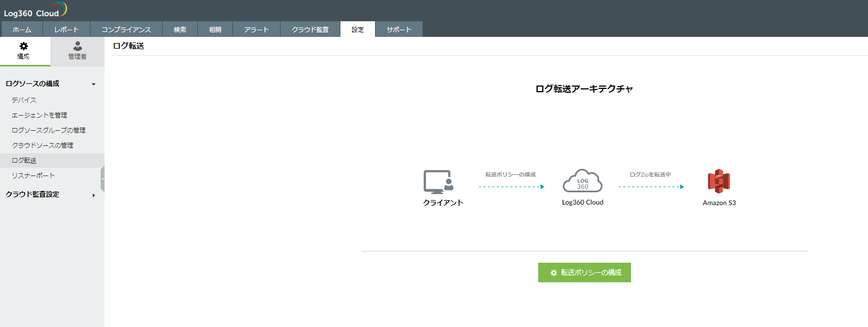Open the アラート tab

tap(257, 30)
